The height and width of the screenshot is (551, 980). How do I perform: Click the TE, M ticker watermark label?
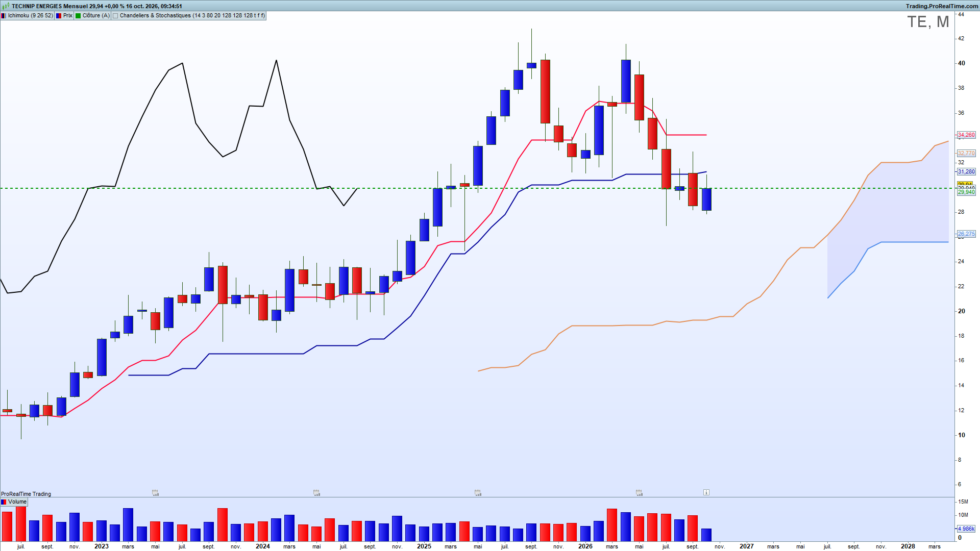928,22
